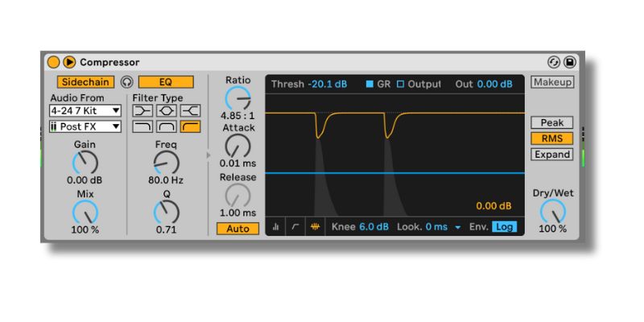Select the high-pass filter type icon
The height and width of the screenshot is (322, 644).
point(190,127)
